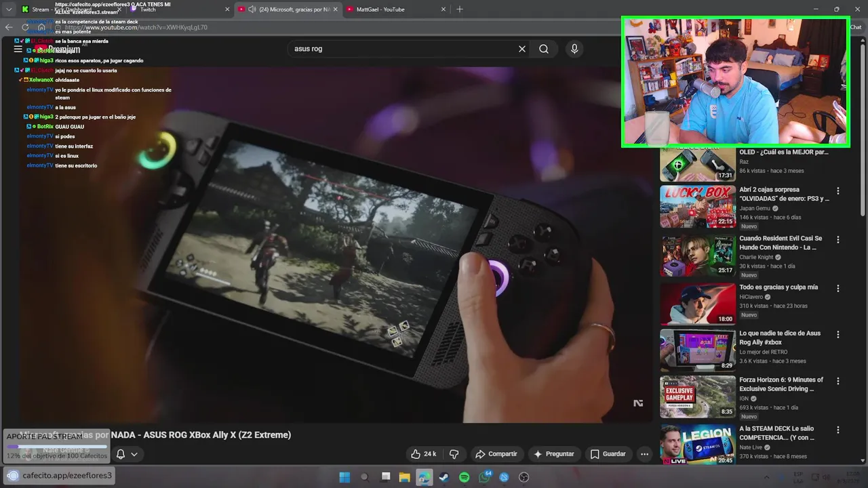This screenshot has width=868, height=488.
Task: Open the Preguntar AI button
Action: [x=554, y=454]
